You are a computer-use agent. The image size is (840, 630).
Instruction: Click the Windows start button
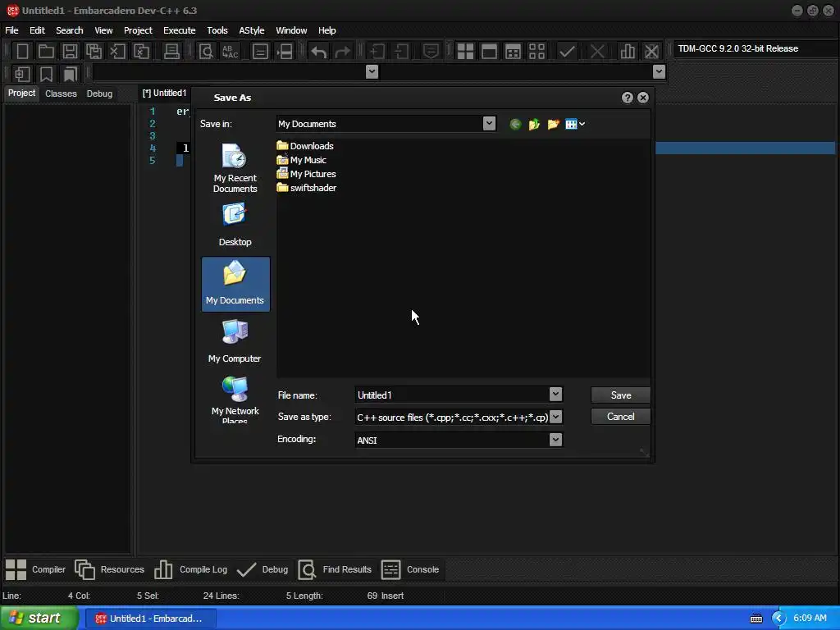click(x=39, y=619)
